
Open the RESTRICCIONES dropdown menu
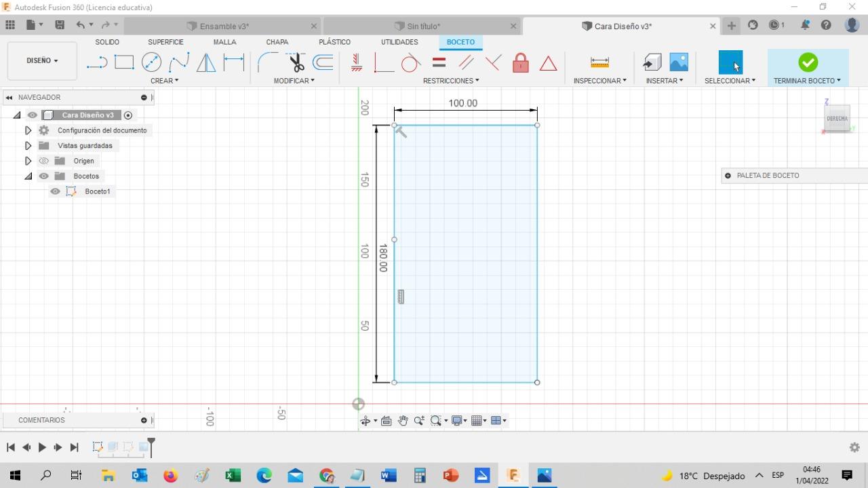[x=451, y=81]
